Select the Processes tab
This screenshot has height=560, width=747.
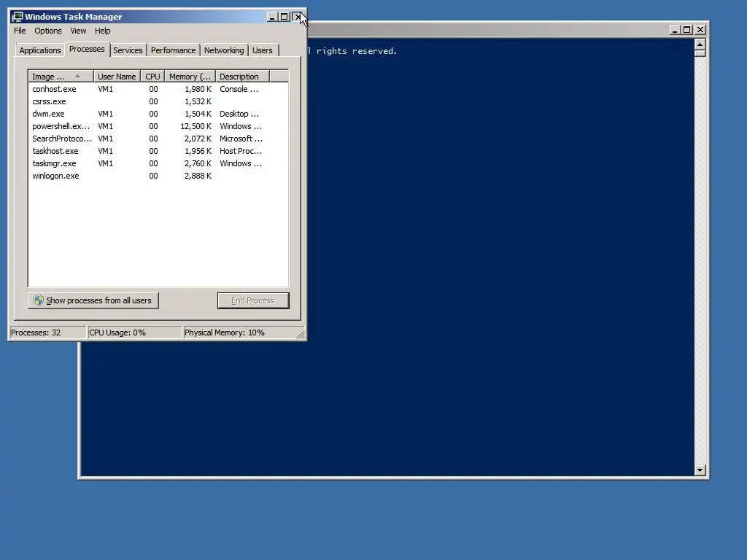click(87, 49)
